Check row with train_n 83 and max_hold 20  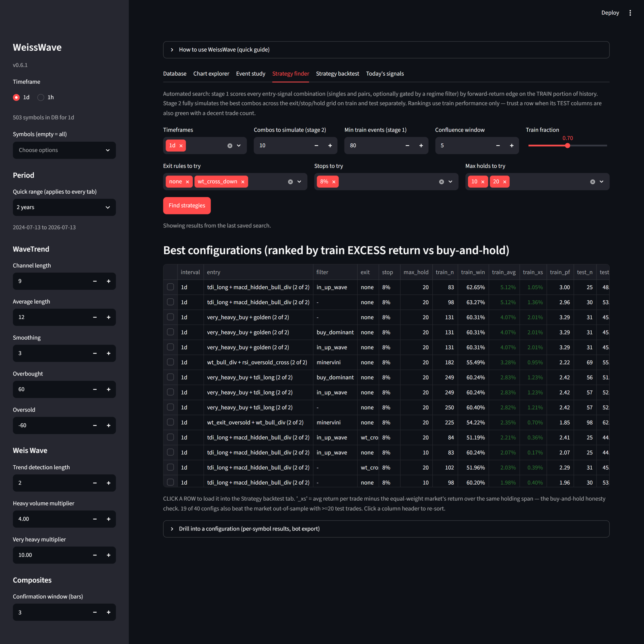pos(171,287)
